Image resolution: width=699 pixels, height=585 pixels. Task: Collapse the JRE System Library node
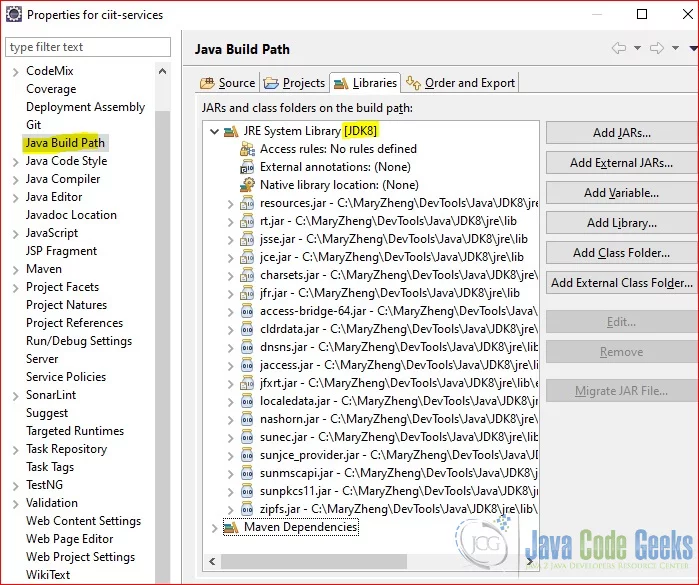pyautogui.click(x=214, y=132)
